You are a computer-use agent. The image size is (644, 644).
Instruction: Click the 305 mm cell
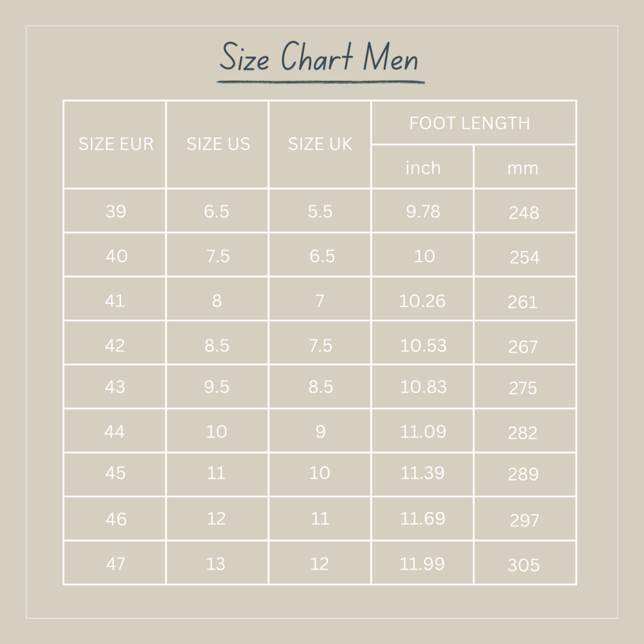tap(524, 565)
